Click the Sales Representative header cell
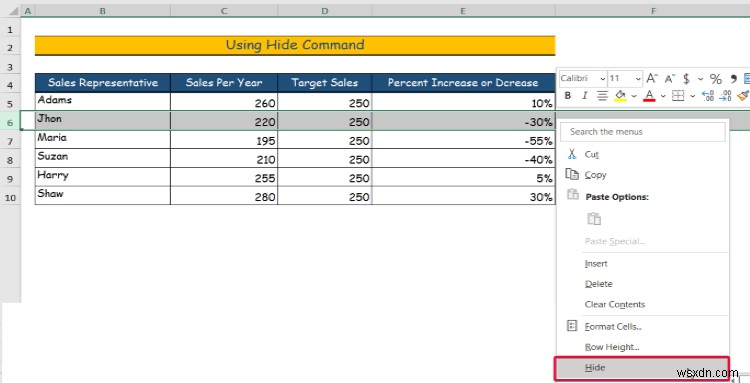750x383 pixels. click(103, 83)
